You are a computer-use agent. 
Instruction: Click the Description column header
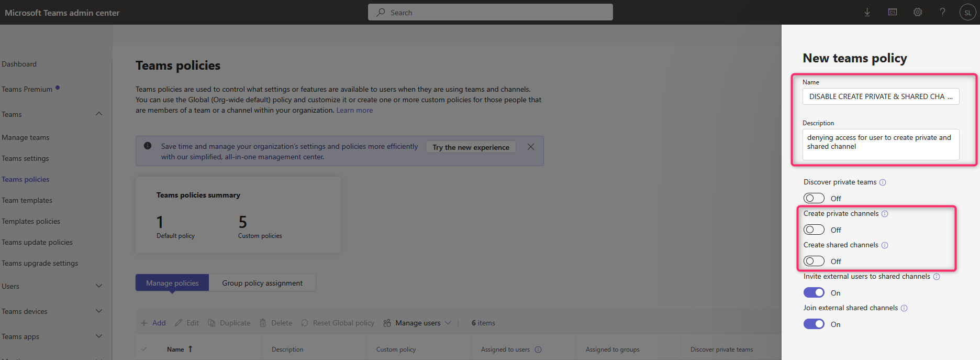pyautogui.click(x=287, y=350)
